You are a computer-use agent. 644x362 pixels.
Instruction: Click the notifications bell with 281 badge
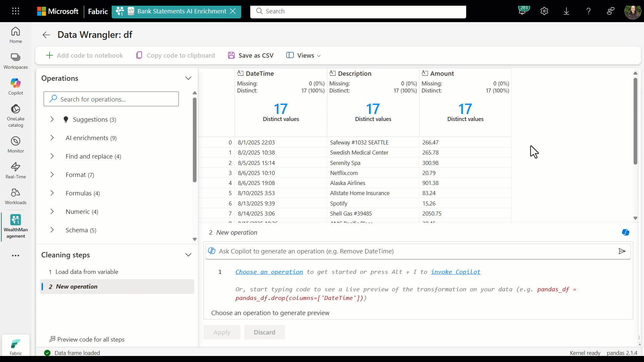(522, 11)
